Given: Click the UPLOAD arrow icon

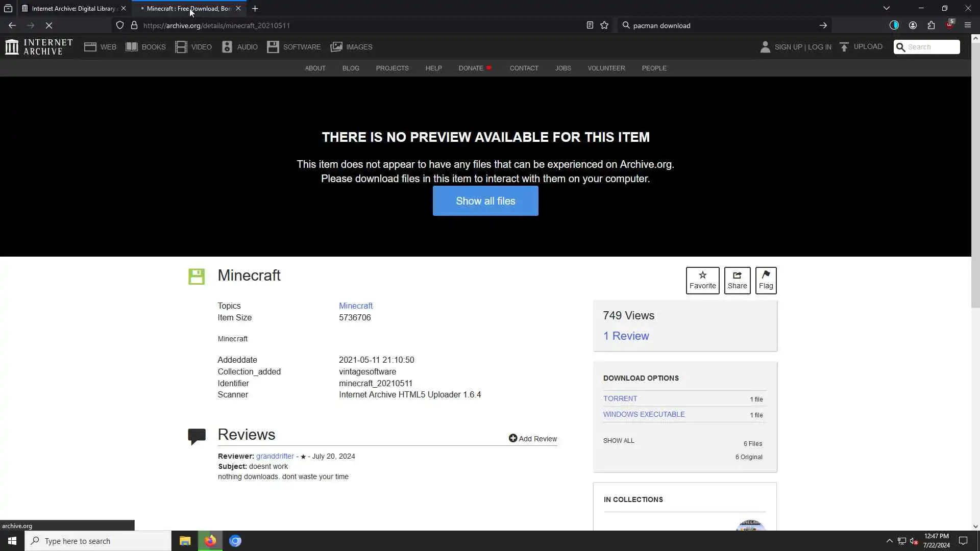Looking at the screenshot, I should [844, 47].
